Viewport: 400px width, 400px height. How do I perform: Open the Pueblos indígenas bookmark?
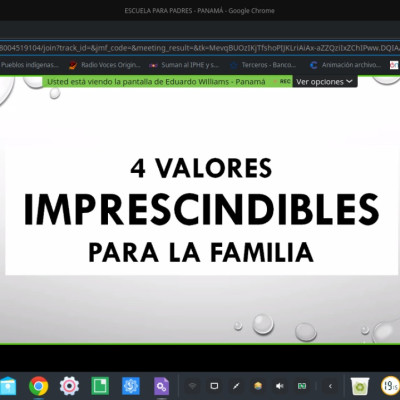coord(30,65)
